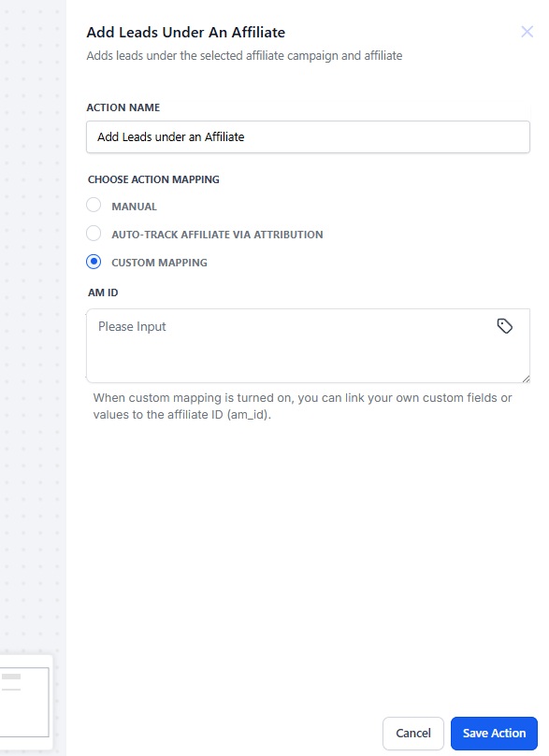Cancel adding this action
The image size is (549, 756).
pos(413,734)
